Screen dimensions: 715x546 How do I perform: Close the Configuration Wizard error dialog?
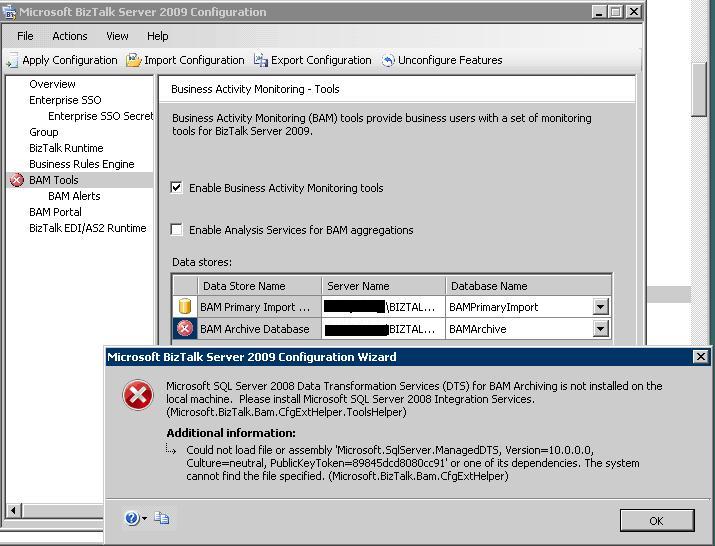coord(700,357)
